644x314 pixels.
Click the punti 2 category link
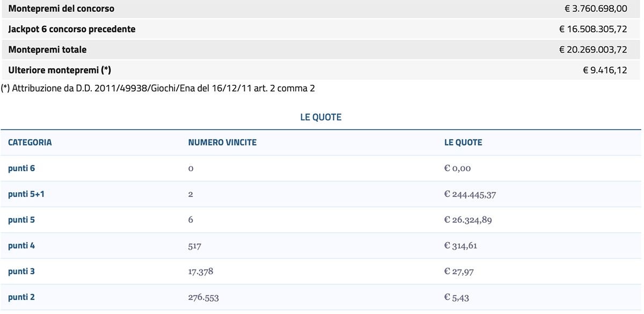pyautogui.click(x=21, y=297)
